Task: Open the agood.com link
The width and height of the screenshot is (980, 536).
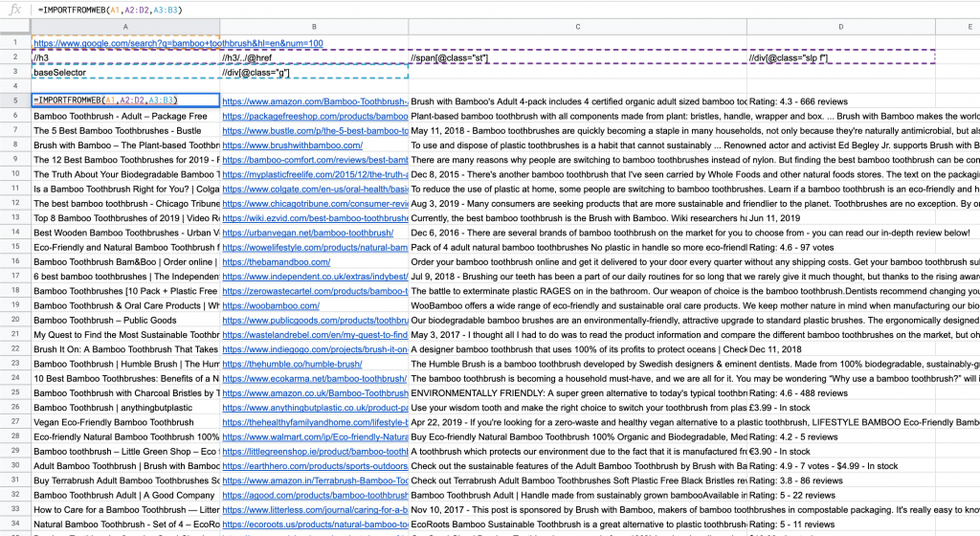Action: [x=315, y=496]
